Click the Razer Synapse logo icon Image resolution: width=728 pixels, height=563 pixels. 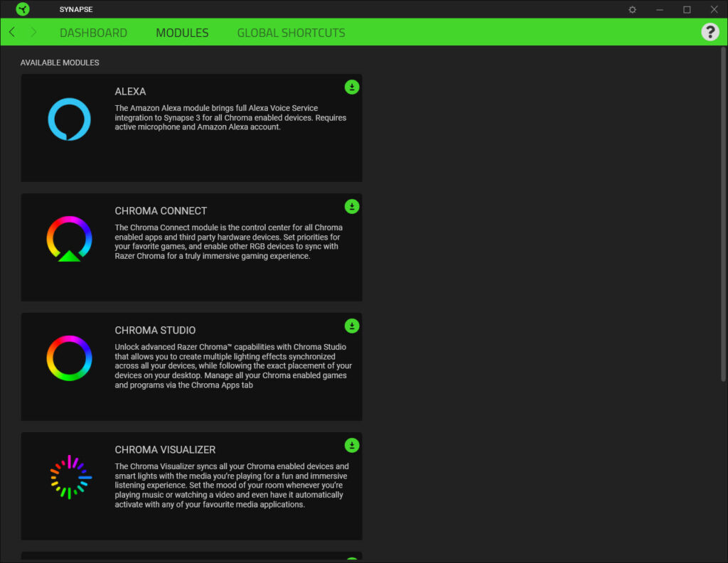(22, 9)
